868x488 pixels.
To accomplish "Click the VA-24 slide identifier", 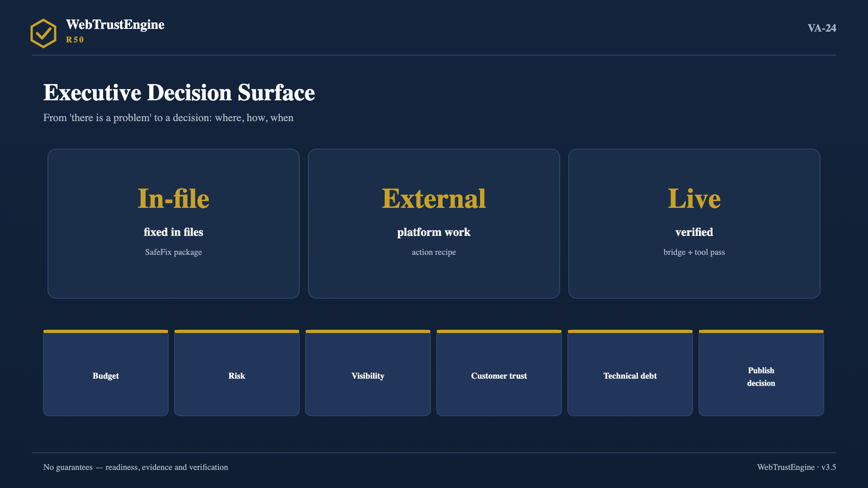I will pos(822,28).
